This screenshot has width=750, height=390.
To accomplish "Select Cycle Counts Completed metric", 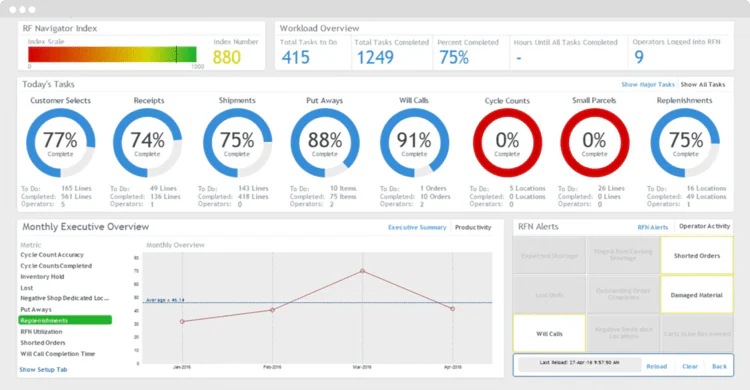I will pyautogui.click(x=56, y=266).
